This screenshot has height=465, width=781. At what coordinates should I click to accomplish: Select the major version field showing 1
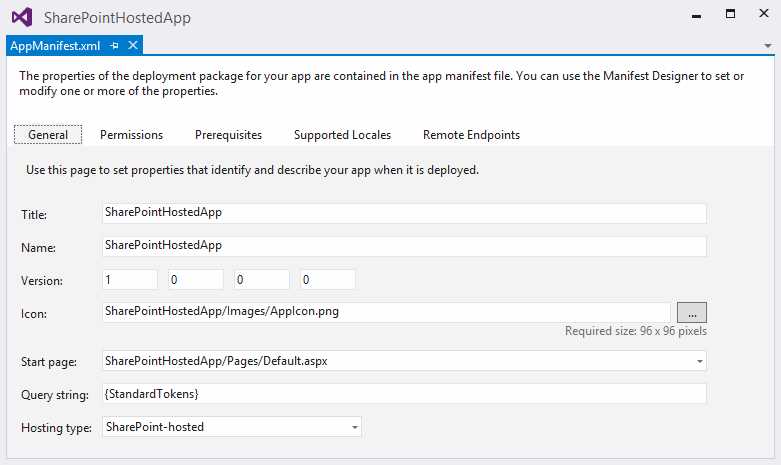click(x=130, y=279)
